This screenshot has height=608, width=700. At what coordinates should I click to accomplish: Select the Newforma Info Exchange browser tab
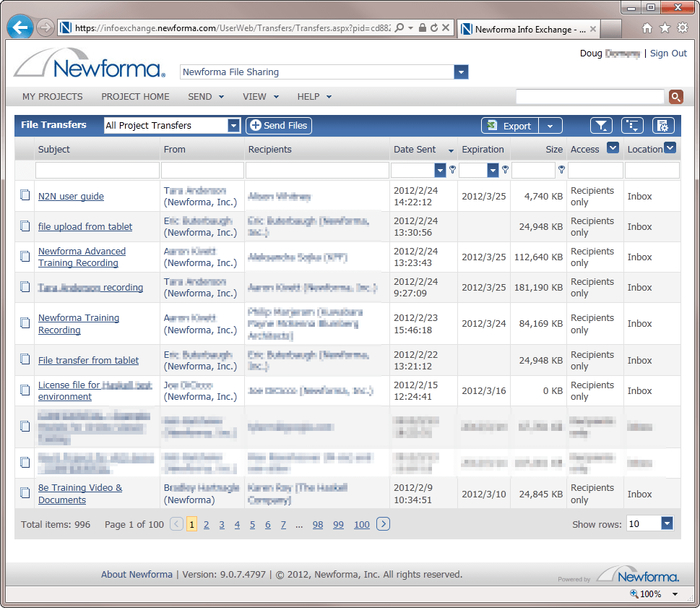[x=529, y=29]
